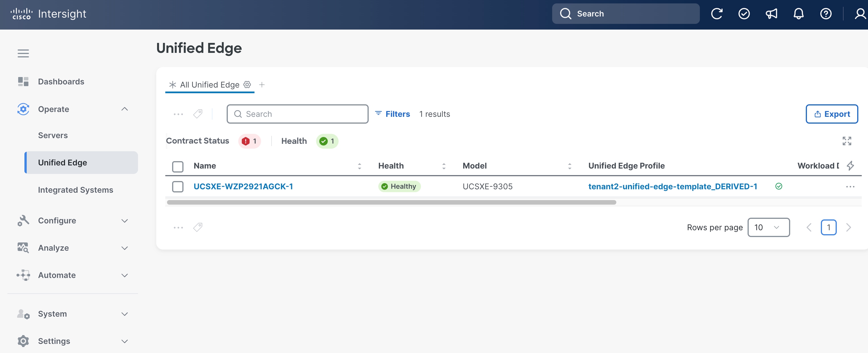Sort by the Health column arrows
Screen dimensions: 868x353
pyautogui.click(x=444, y=166)
